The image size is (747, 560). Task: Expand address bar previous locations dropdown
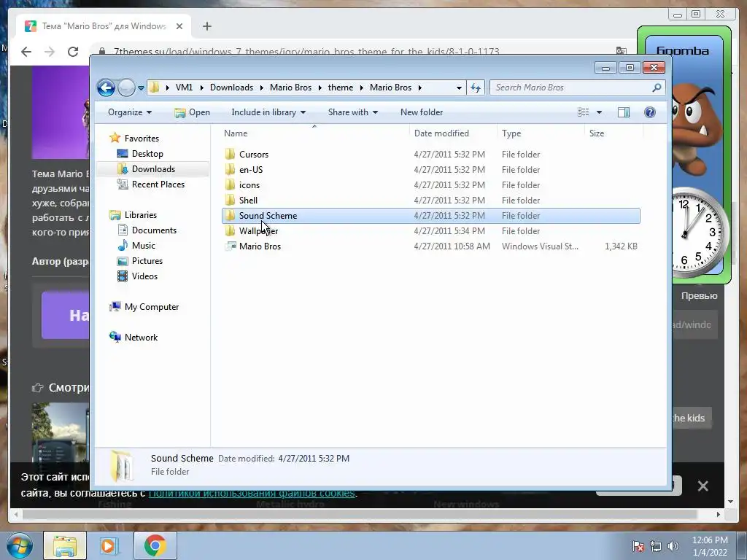coord(459,87)
